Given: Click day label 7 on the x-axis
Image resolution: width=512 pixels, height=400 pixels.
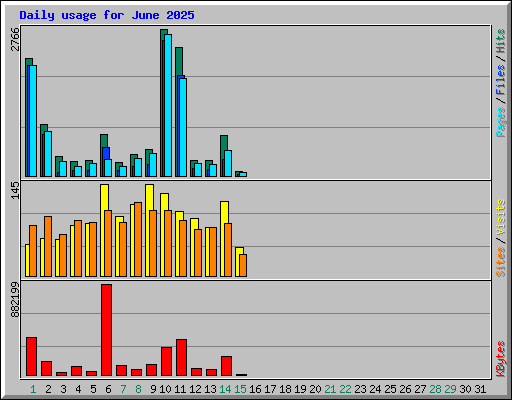Looking at the screenshot, I should click(x=123, y=389).
